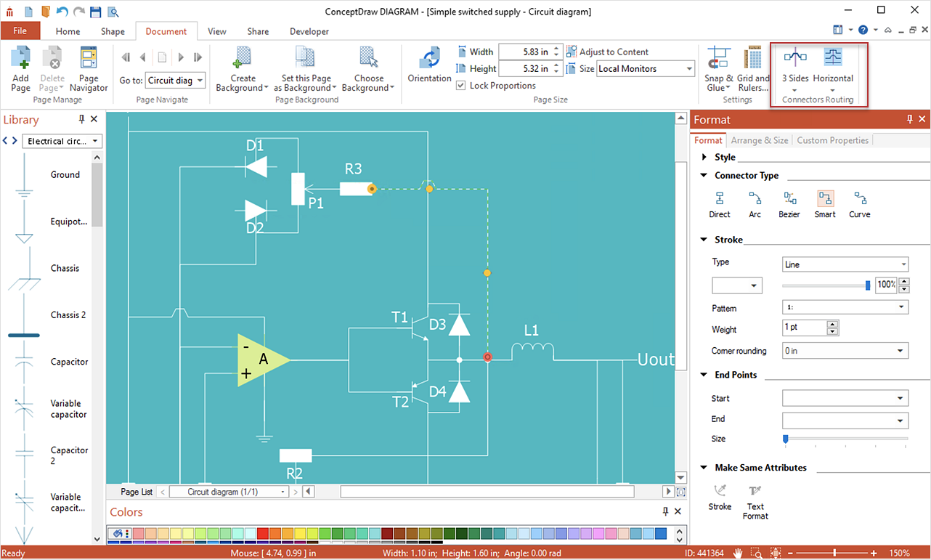
Task: Open the Arrange & Size tab
Action: pos(759,140)
